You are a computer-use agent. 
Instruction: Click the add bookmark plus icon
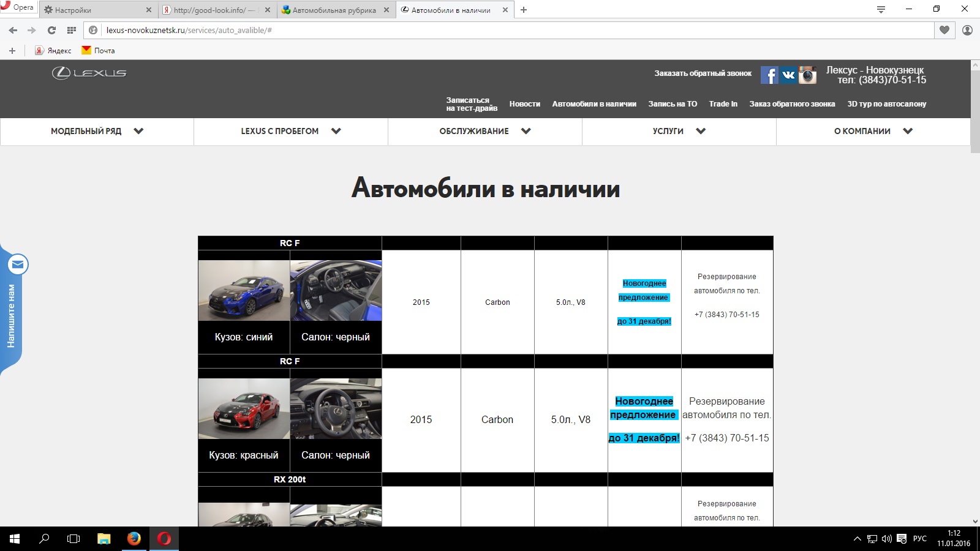pos(12,51)
